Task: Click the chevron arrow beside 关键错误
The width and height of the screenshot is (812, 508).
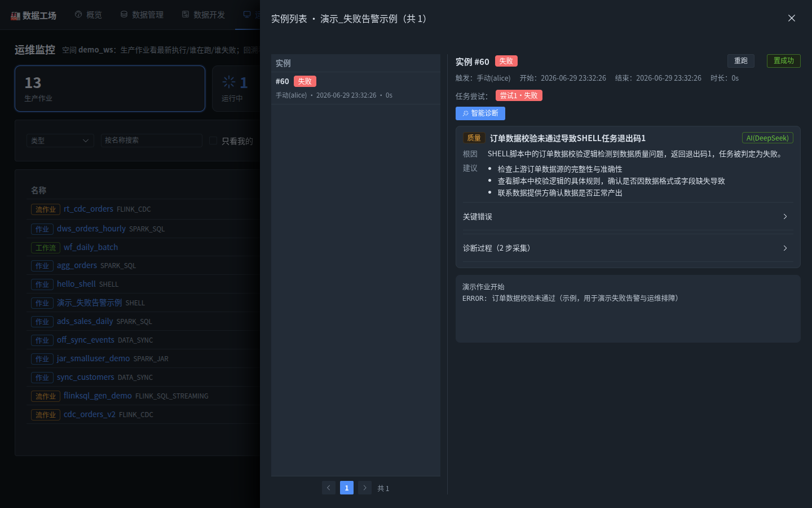Action: tap(785, 217)
